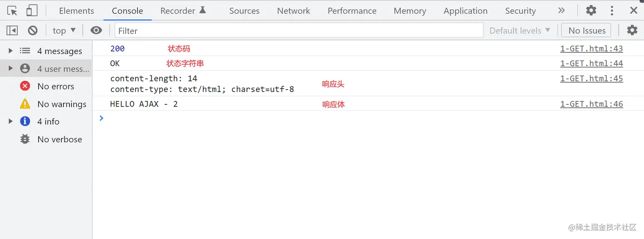The width and height of the screenshot is (644, 239).
Task: Select the No errors sidebar row
Action: click(x=46, y=86)
